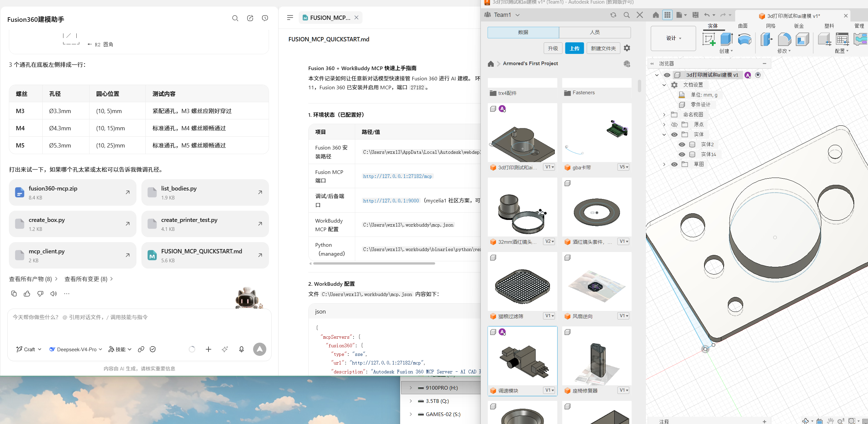Image resolution: width=868 pixels, height=424 pixels.
Task: Open data panel settings gear
Action: coord(627,48)
